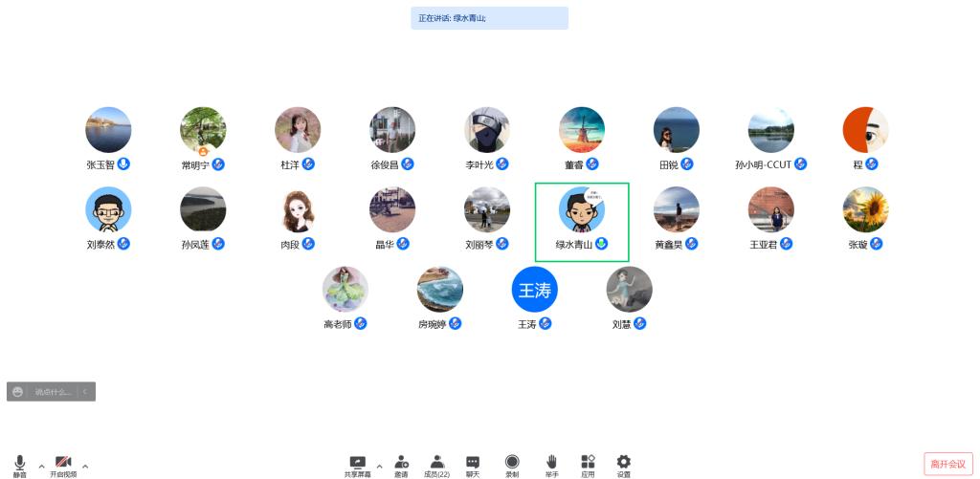
Task: Click the red leave meeting button
Action: (x=948, y=464)
